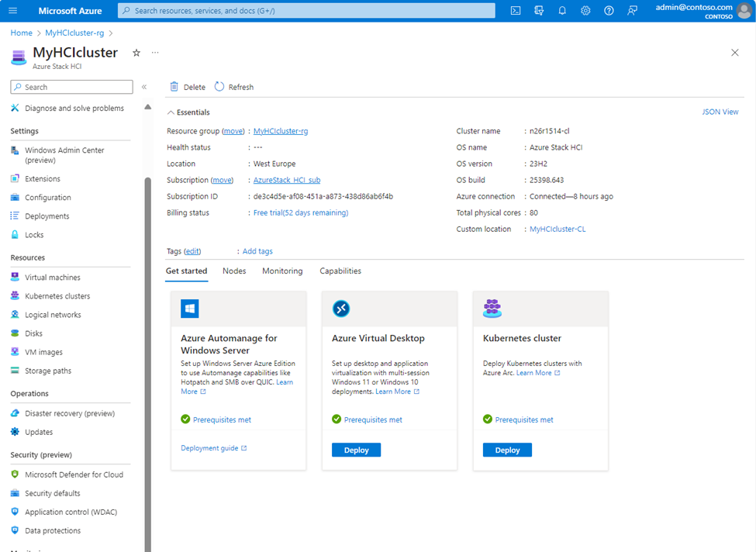This screenshot has width=756, height=552.
Task: Open Cloud Shell from the top bar
Action: [516, 11]
